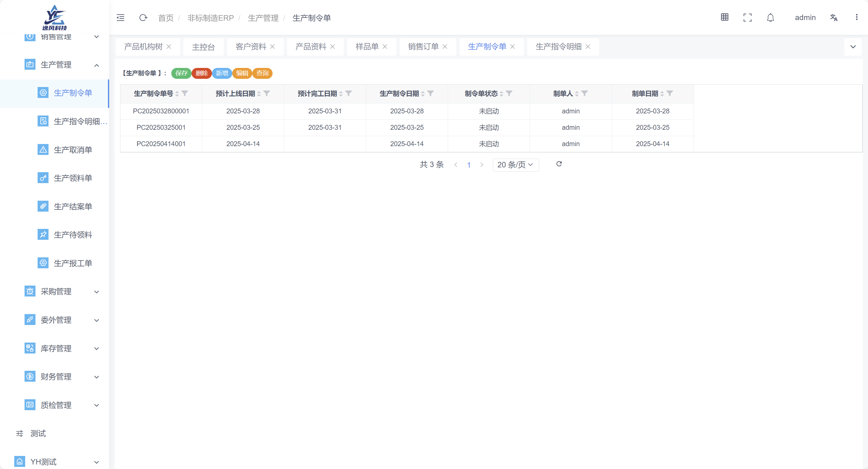This screenshot has width=868, height=469.
Task: Click the 查询 button
Action: 262,73
